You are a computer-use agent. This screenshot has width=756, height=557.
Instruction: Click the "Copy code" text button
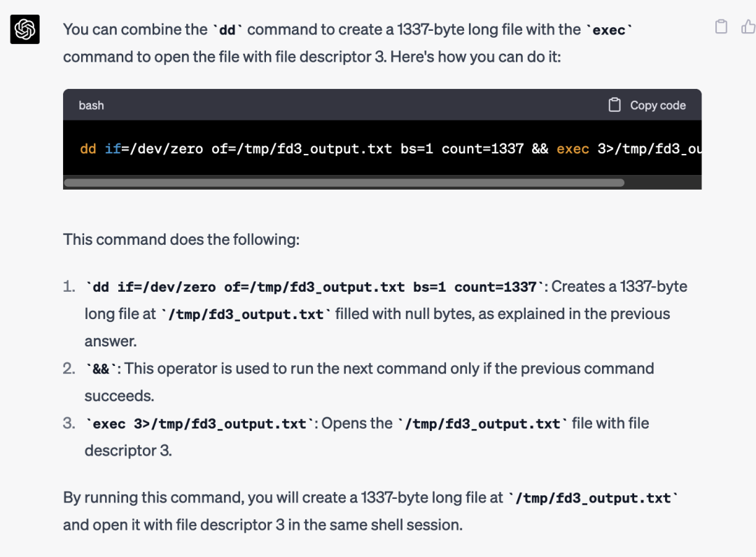[x=657, y=106]
